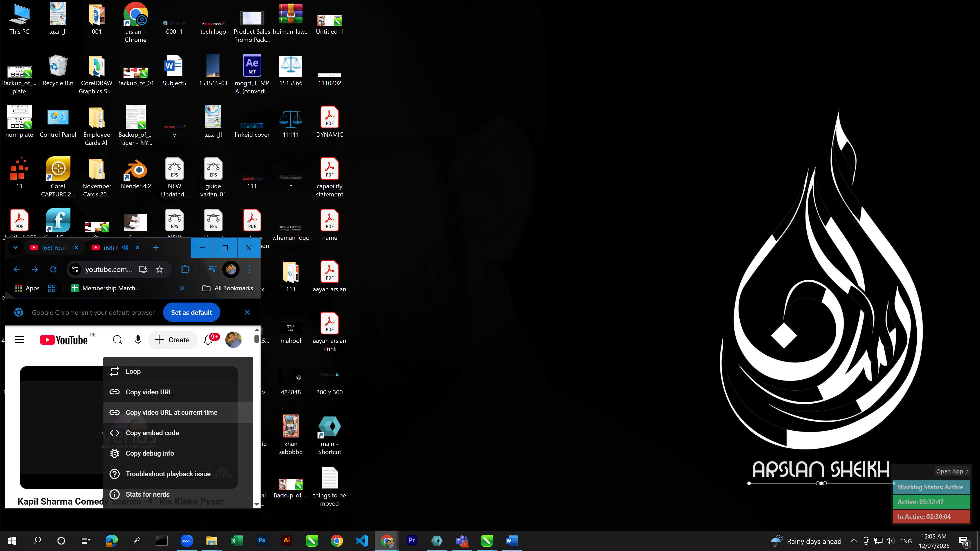Open the heiman-law WinRAR archive icon

[291, 19]
